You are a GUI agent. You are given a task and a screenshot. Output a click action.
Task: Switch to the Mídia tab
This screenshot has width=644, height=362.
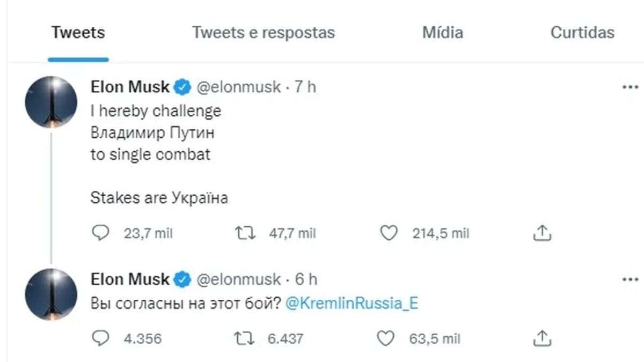[x=442, y=33]
